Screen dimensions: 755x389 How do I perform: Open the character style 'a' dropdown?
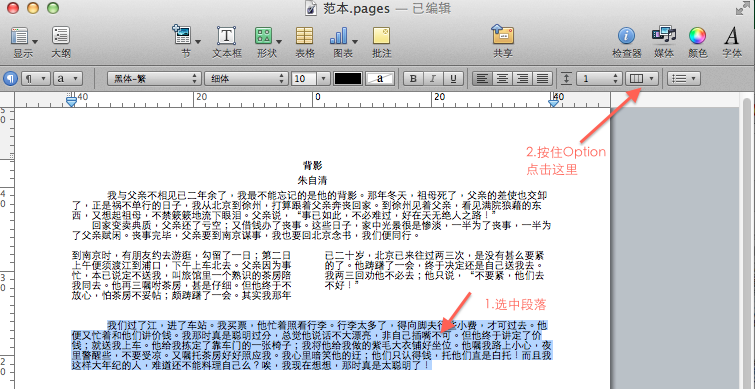click(68, 78)
